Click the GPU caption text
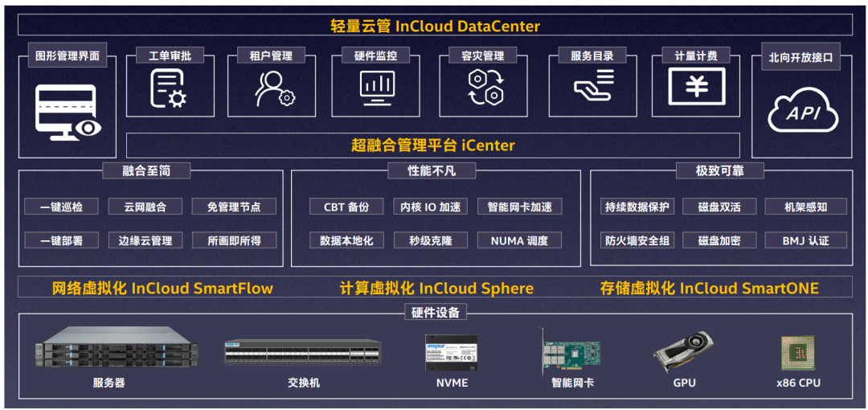Image resolution: width=868 pixels, height=410 pixels. point(684,383)
